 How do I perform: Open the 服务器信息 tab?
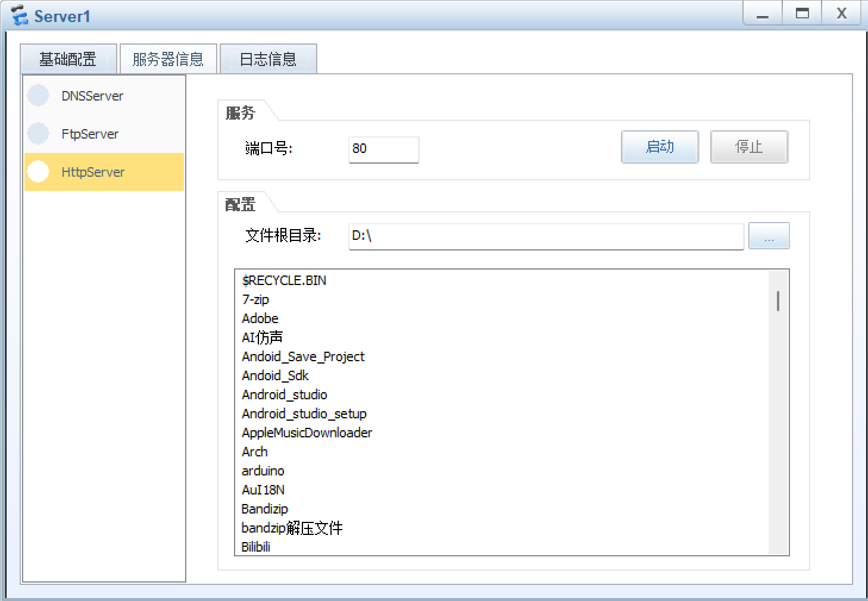tap(168, 60)
